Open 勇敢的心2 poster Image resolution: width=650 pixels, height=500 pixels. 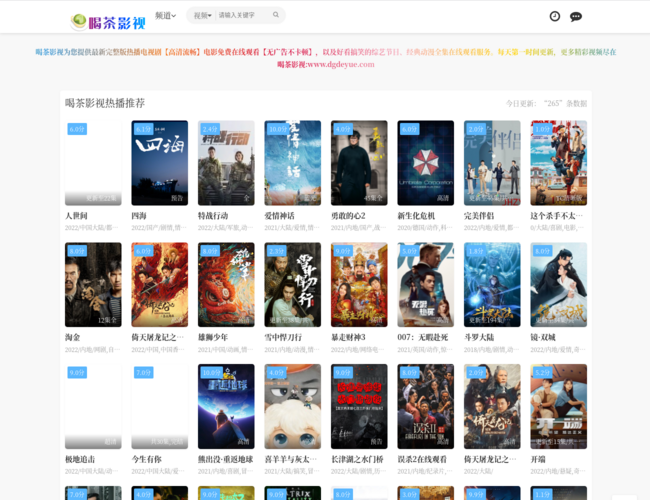[x=359, y=163]
